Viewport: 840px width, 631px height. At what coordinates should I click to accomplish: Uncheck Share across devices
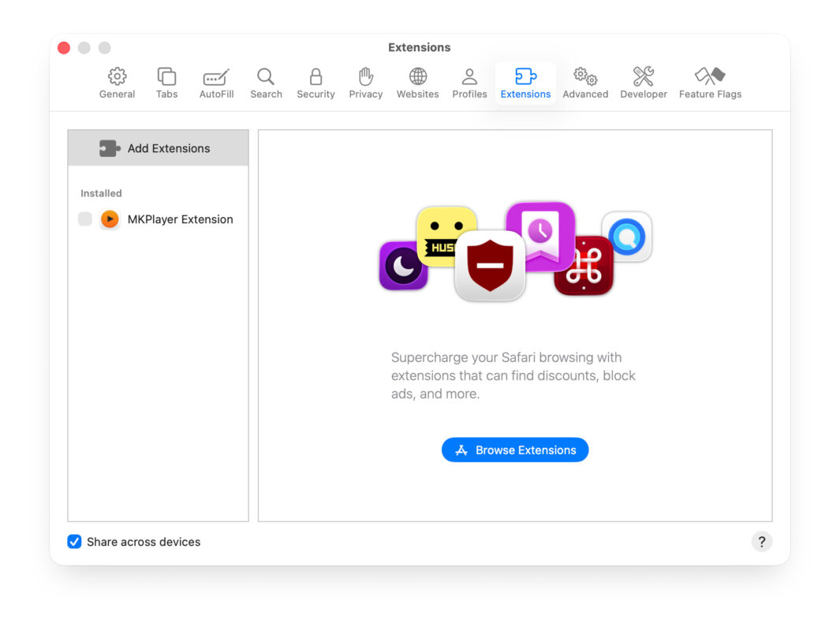pos(75,542)
